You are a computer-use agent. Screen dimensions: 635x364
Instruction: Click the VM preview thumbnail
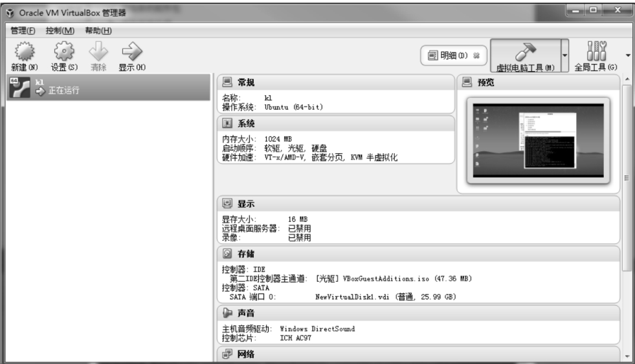point(538,141)
